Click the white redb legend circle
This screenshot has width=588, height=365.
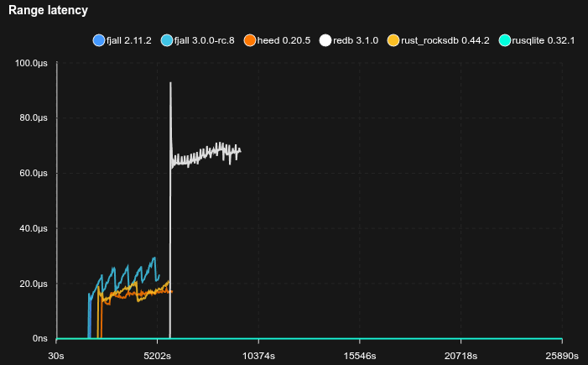tap(326, 40)
